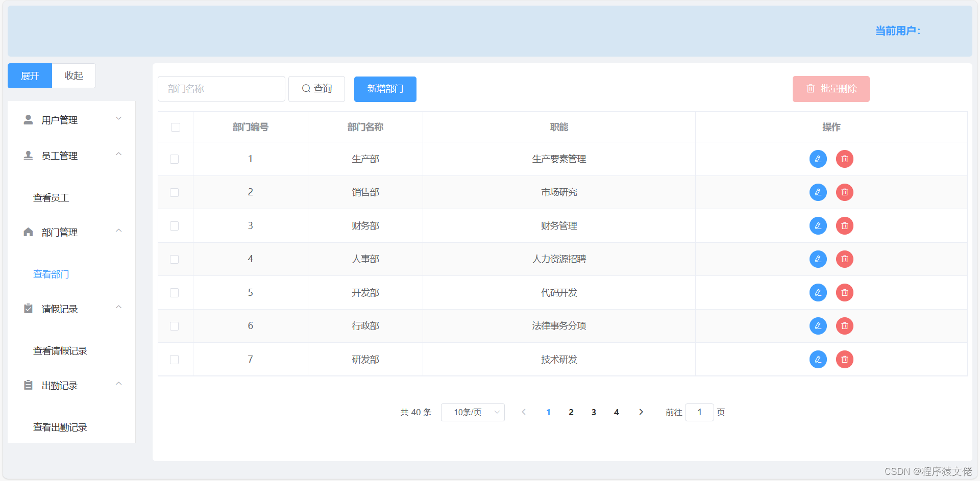Click the 当前用户 label in the header

(x=898, y=31)
